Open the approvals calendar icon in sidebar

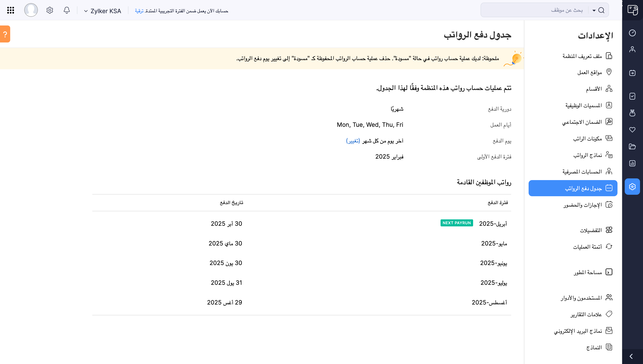[x=633, y=73]
